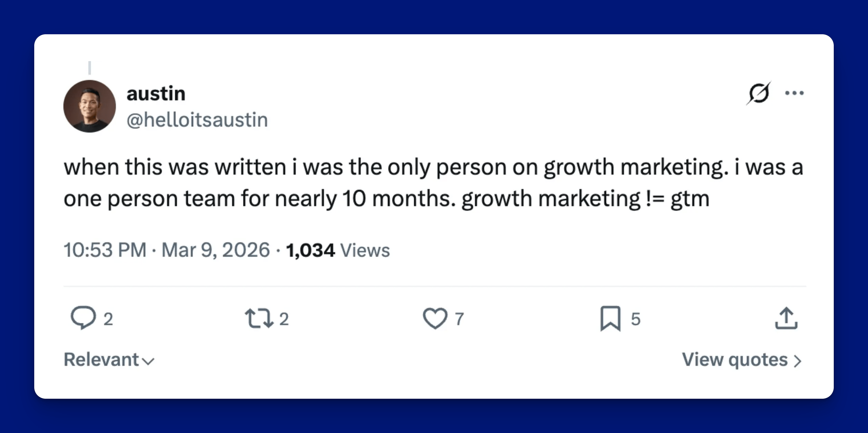868x433 pixels.
Task: Expand the Relevant sort dropdown
Action: (x=101, y=360)
